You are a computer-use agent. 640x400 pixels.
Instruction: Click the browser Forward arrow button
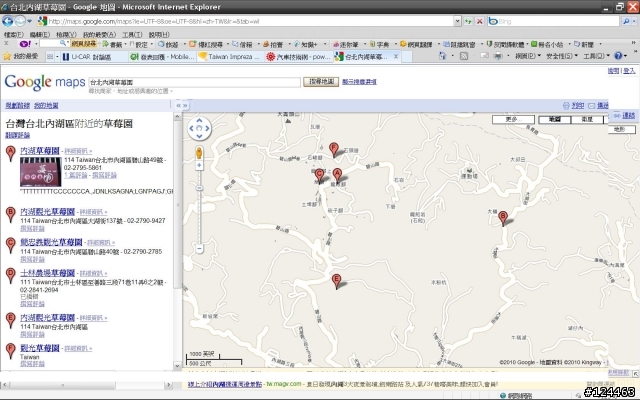pos(20,21)
